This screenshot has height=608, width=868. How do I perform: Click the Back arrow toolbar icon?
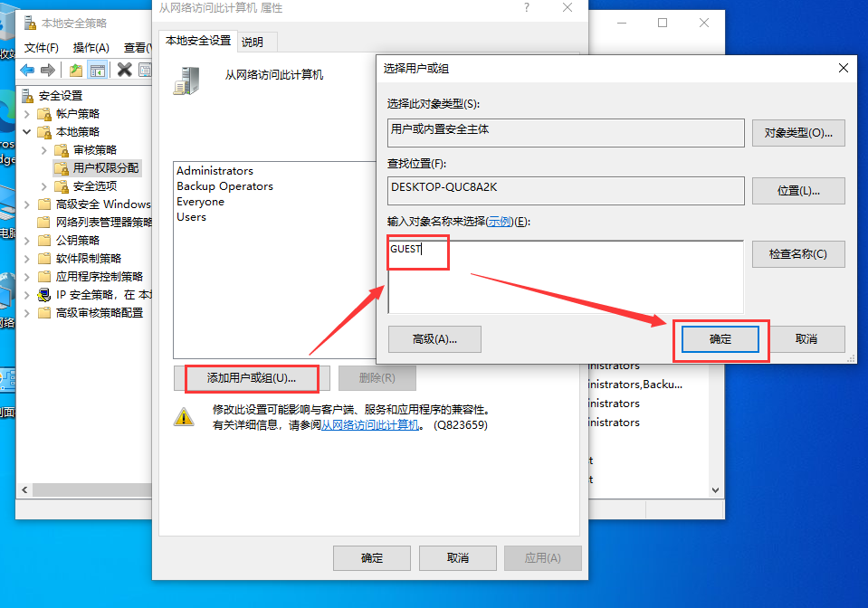coord(28,70)
